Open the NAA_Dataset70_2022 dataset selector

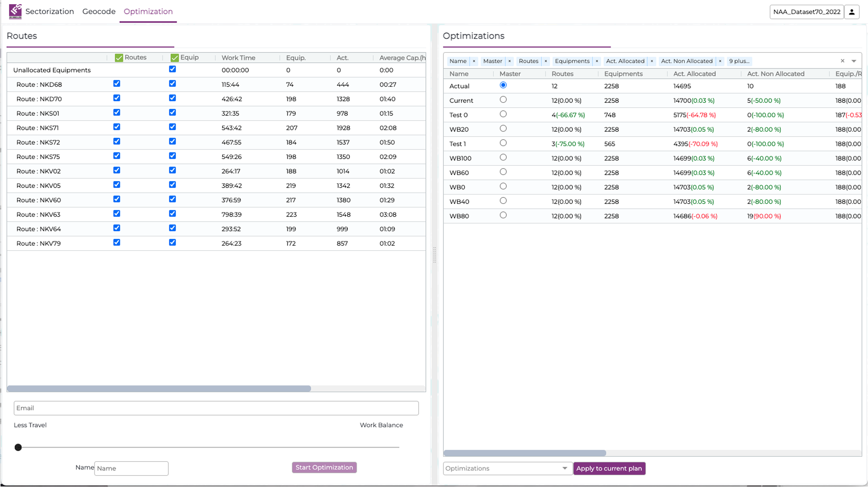point(807,12)
